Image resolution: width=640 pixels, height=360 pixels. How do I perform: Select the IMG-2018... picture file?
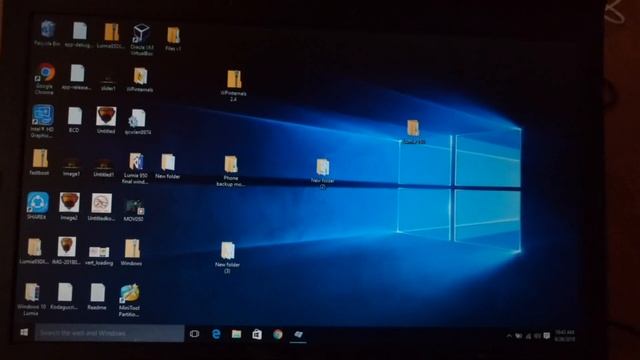point(66,251)
